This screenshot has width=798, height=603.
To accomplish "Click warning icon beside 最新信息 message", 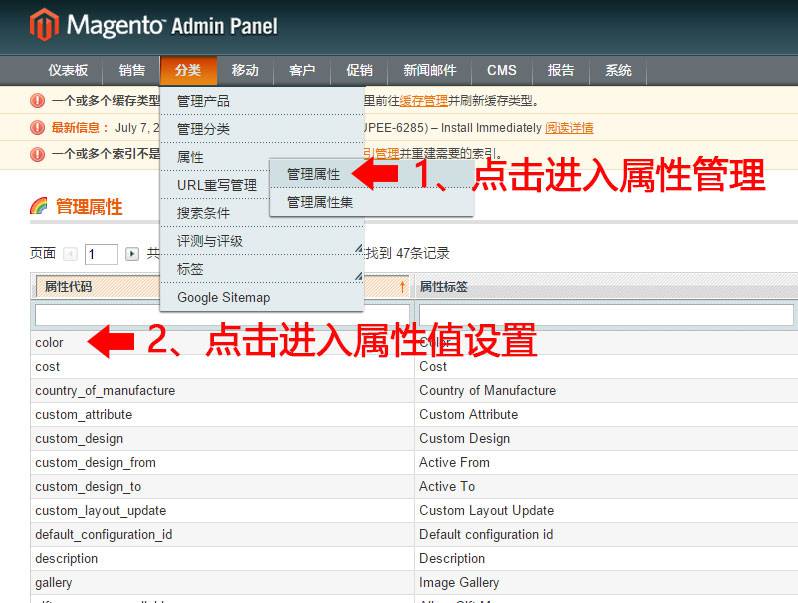I will click(38, 128).
